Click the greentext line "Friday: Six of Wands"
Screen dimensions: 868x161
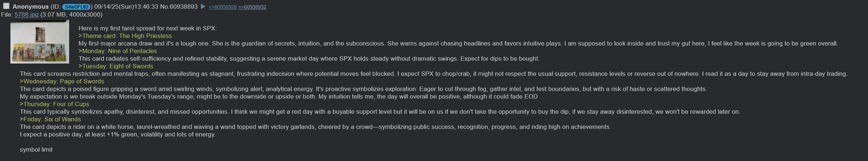50,119
